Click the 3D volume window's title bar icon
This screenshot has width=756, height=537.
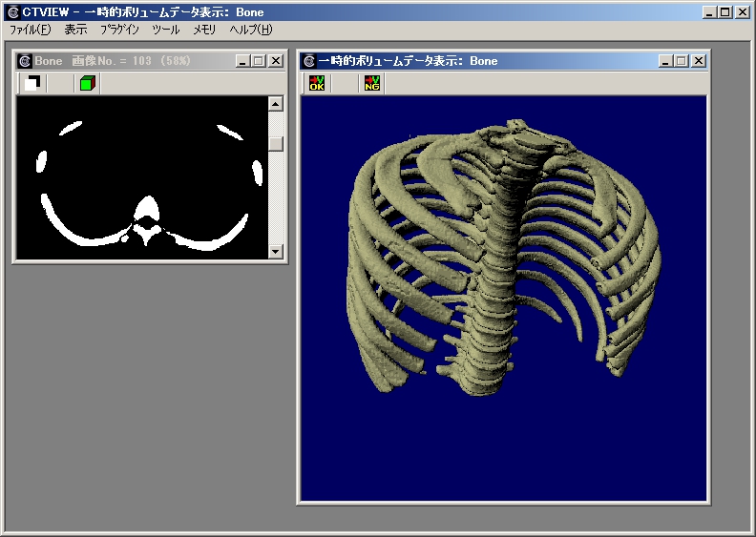click(309, 60)
